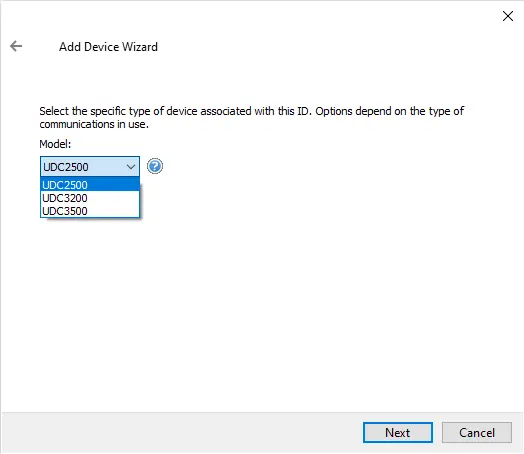Image resolution: width=524 pixels, height=454 pixels.
Task: Proceed to the next wizard page
Action: coord(398,433)
